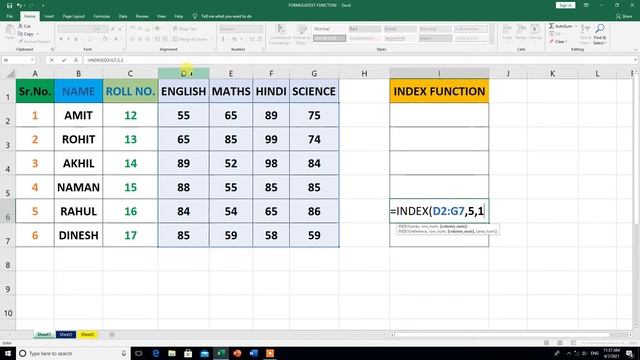The width and height of the screenshot is (640, 360).
Task: Click the Enter checkmark in the formula bar
Action: (64, 60)
